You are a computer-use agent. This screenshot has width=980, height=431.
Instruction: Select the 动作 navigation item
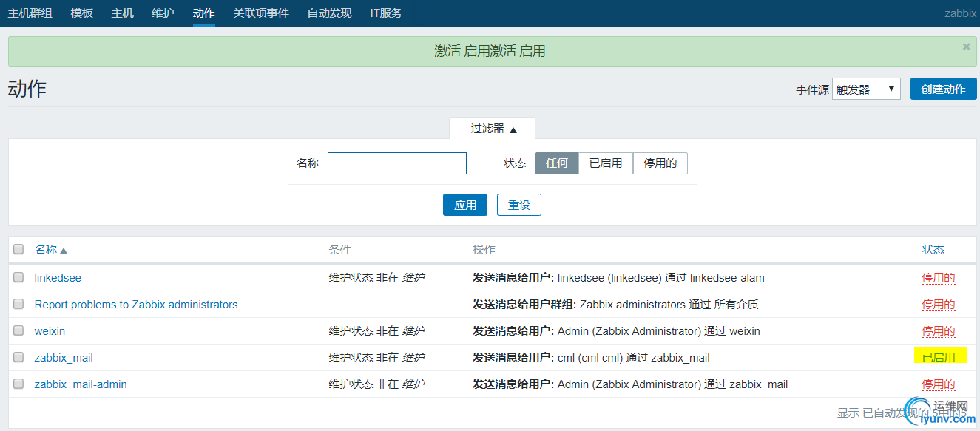click(204, 13)
